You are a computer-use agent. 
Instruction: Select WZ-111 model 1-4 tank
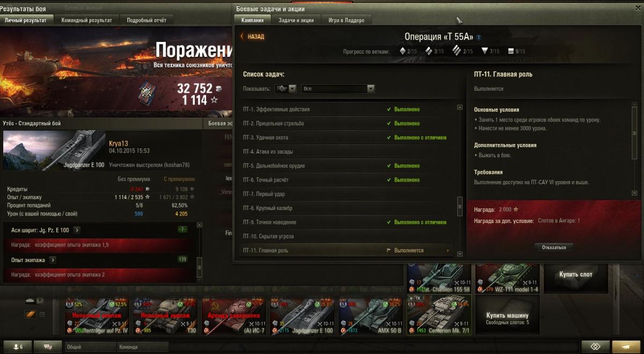click(508, 278)
